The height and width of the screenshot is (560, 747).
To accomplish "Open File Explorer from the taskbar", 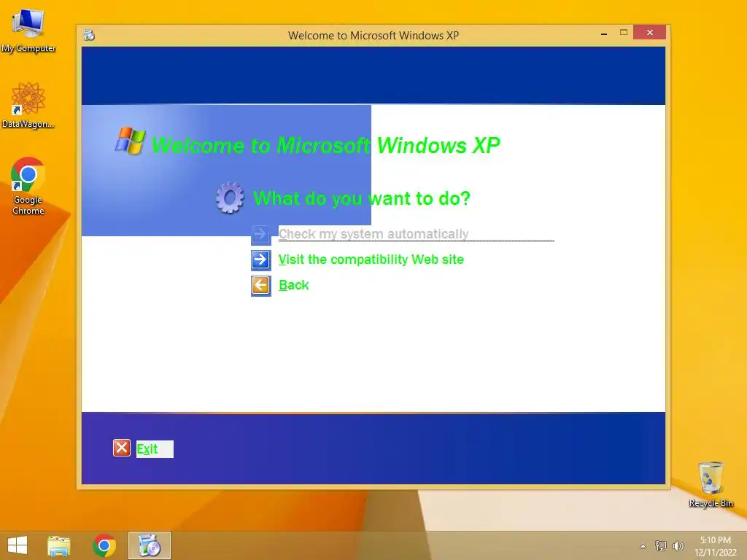I will (x=59, y=545).
